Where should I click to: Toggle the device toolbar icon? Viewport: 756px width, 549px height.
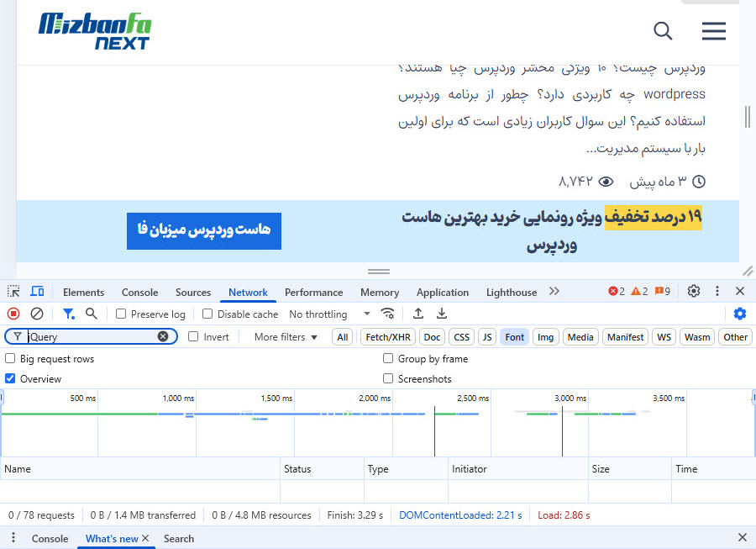click(37, 292)
